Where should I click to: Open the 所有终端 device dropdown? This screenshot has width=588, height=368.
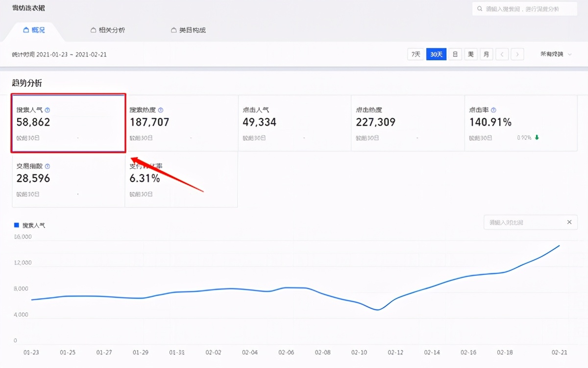tap(556, 54)
